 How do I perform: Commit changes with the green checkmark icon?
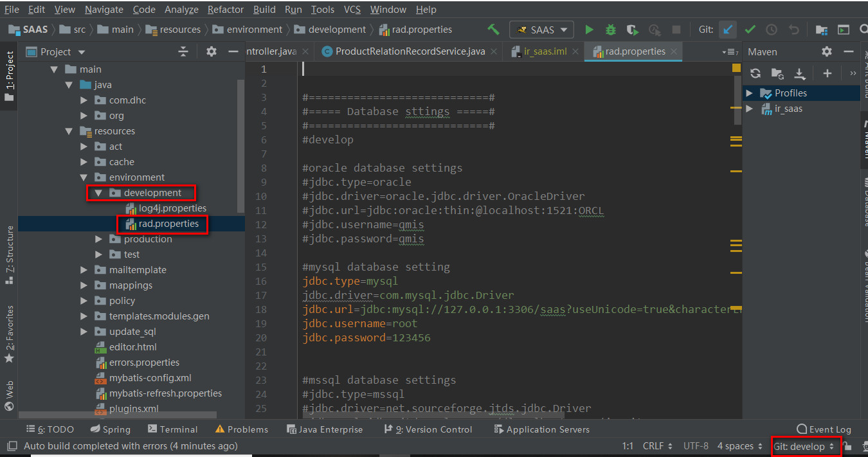[x=751, y=30]
